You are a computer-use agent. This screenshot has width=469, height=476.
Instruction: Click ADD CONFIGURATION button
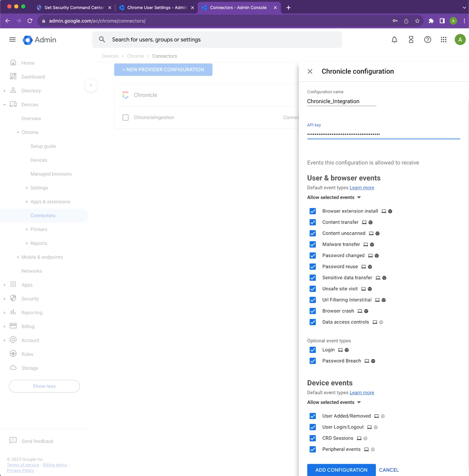coord(341,470)
